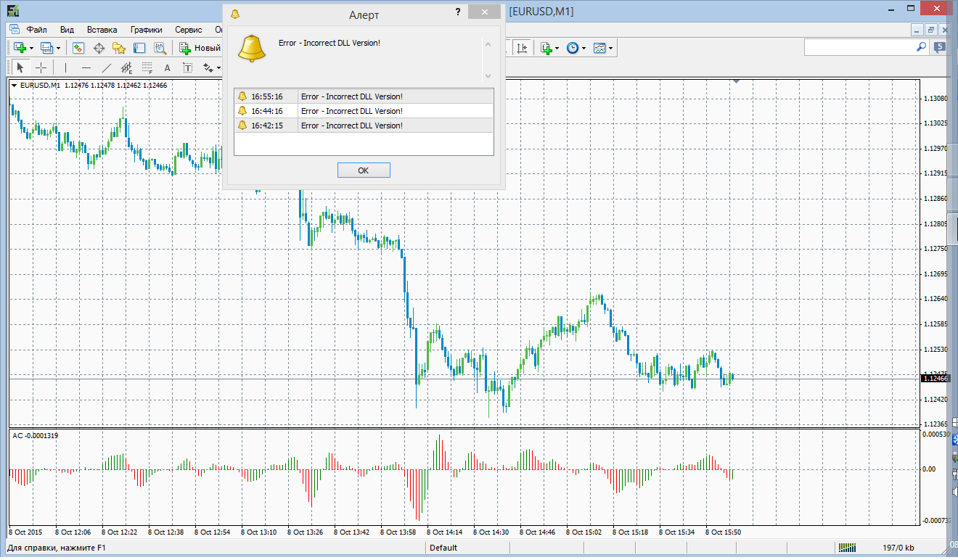The height and width of the screenshot is (560, 958).
Task: Select the Crosshair tool
Action: click(x=41, y=67)
